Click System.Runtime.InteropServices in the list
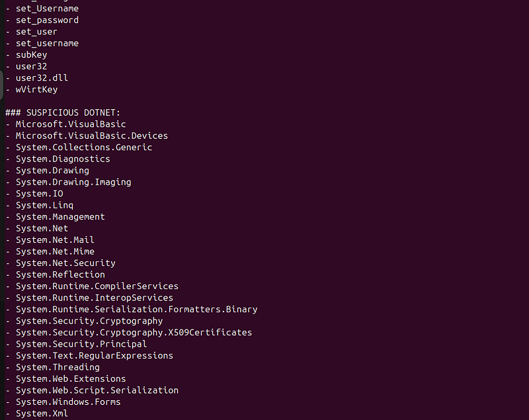 (95, 298)
